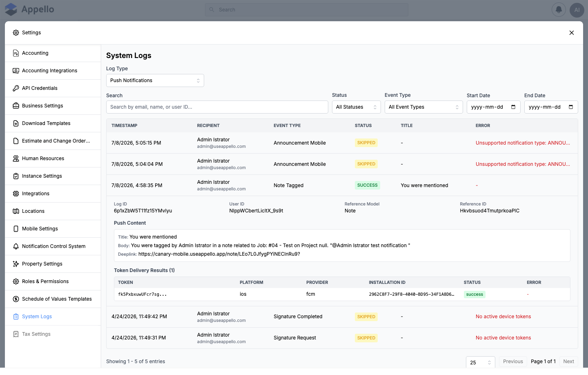Click the Property Settings sparkle icon

16,264
